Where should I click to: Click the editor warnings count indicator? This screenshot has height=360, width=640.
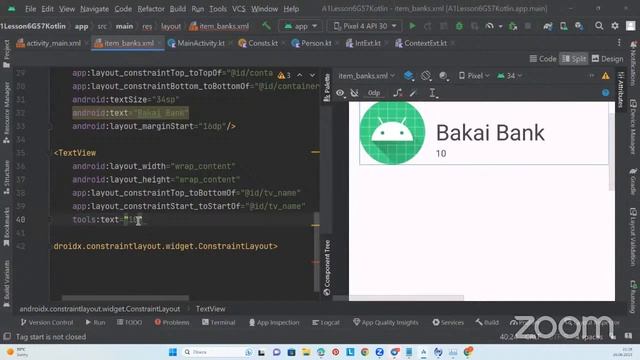(x=284, y=75)
